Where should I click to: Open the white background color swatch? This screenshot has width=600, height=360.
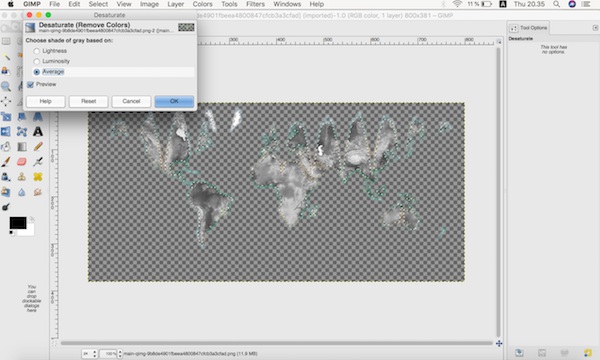point(28,231)
